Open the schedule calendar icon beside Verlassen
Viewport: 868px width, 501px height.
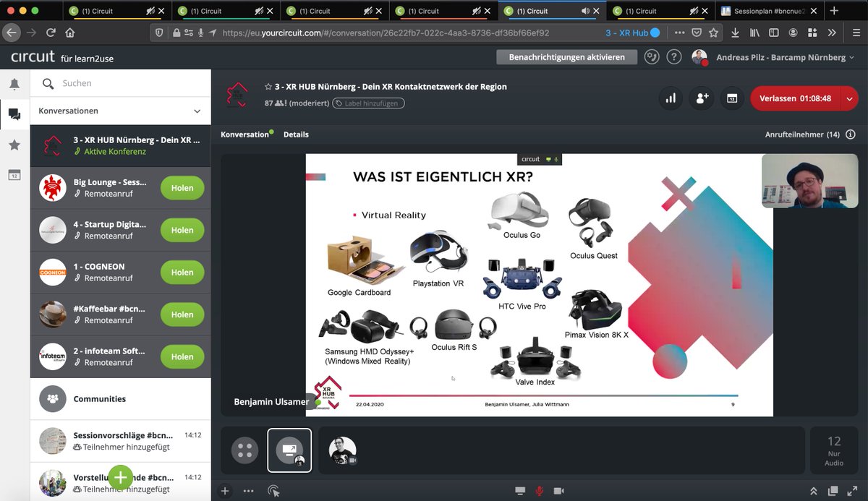point(732,98)
